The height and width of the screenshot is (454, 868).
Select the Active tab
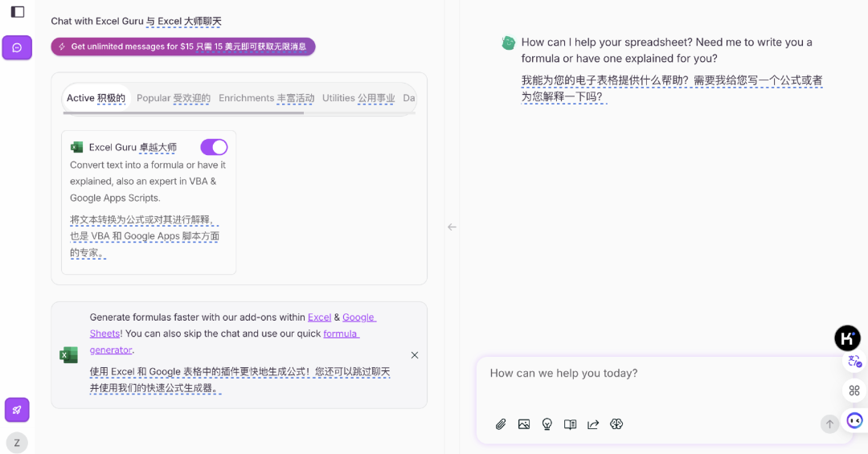[x=96, y=98]
